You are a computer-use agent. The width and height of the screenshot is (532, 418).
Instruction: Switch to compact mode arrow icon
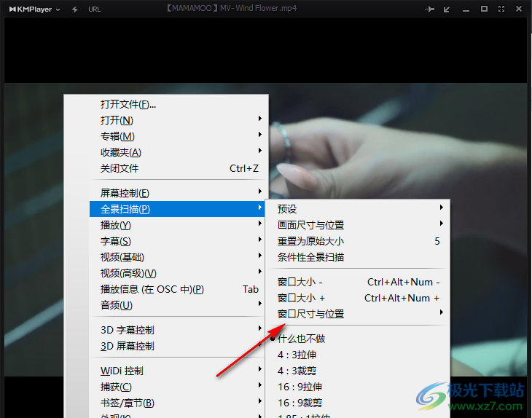447,9
